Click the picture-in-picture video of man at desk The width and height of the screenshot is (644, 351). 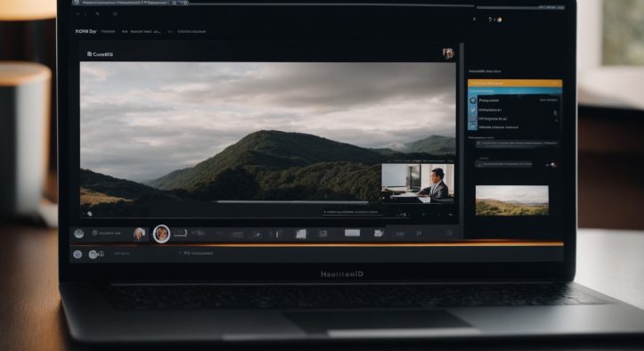point(418,183)
